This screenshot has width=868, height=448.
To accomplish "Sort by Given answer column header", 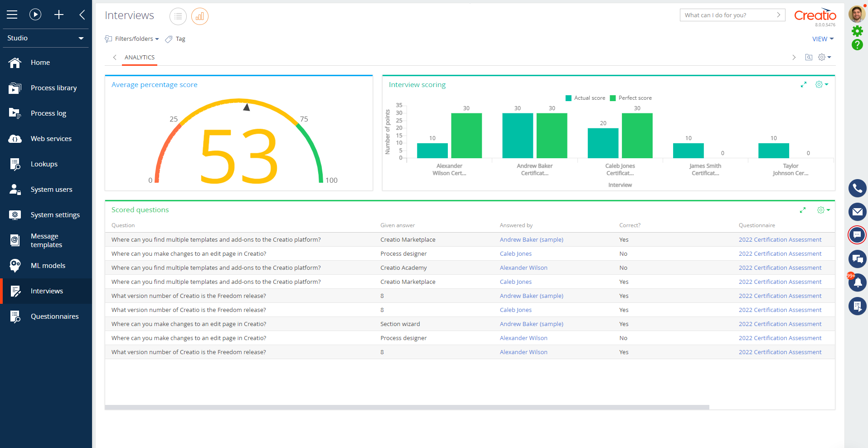I will [x=398, y=225].
